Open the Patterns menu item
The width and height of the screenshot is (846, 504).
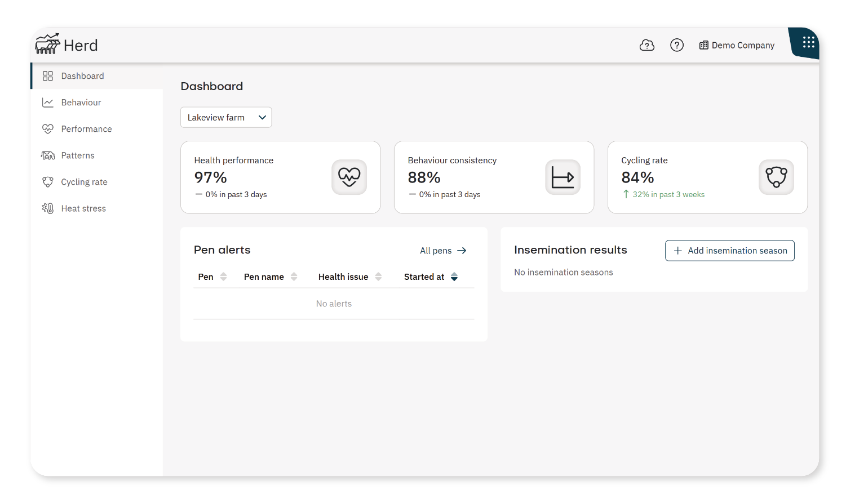pyautogui.click(x=97, y=155)
